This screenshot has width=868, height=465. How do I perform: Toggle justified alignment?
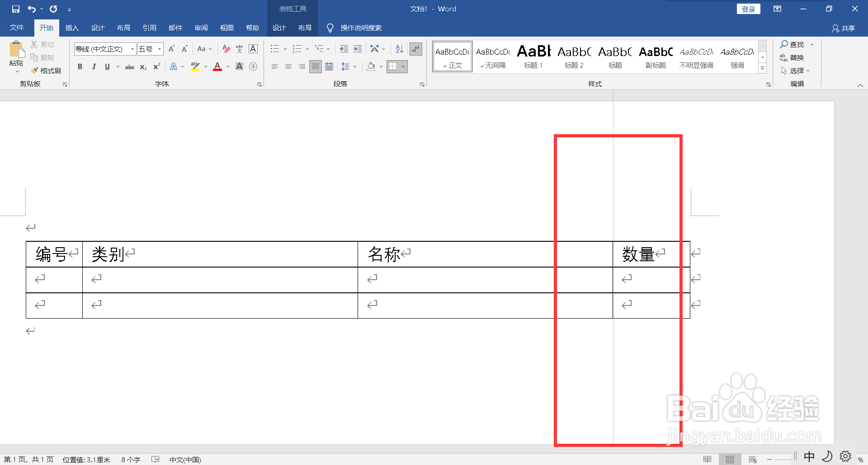coord(316,67)
